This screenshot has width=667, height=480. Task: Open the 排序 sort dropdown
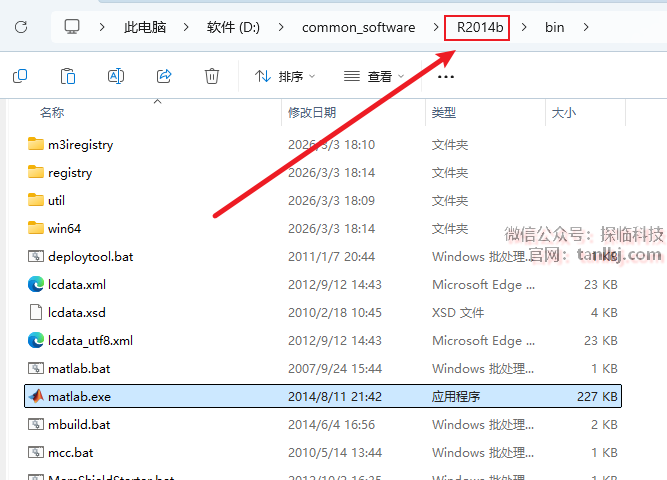pos(285,77)
